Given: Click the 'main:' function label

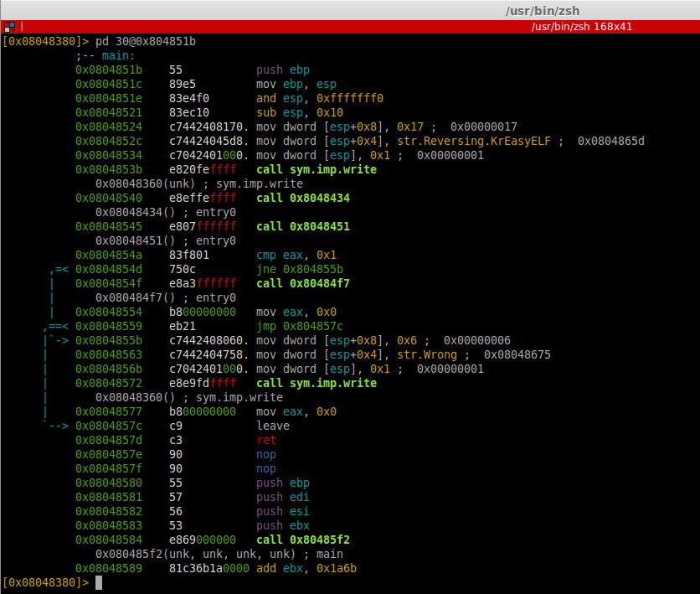Looking at the screenshot, I should [118, 56].
